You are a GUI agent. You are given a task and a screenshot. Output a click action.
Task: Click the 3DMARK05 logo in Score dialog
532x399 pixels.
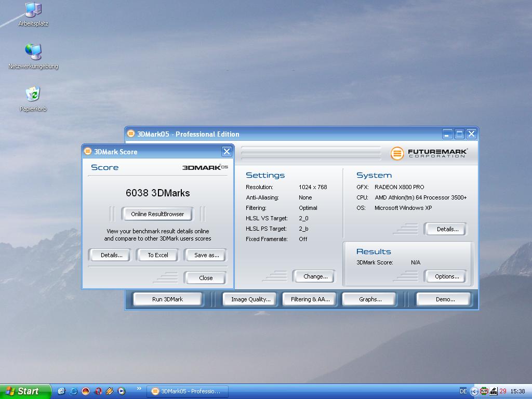pyautogui.click(x=205, y=167)
